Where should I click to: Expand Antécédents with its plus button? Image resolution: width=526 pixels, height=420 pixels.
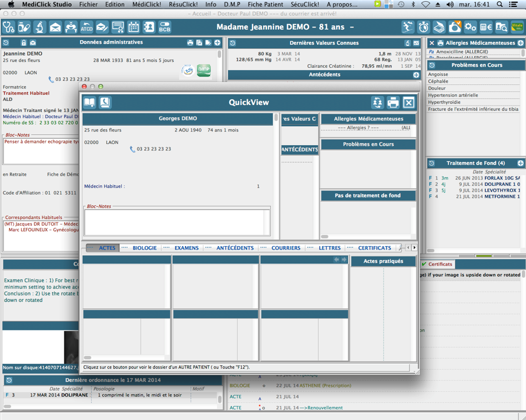point(416,75)
